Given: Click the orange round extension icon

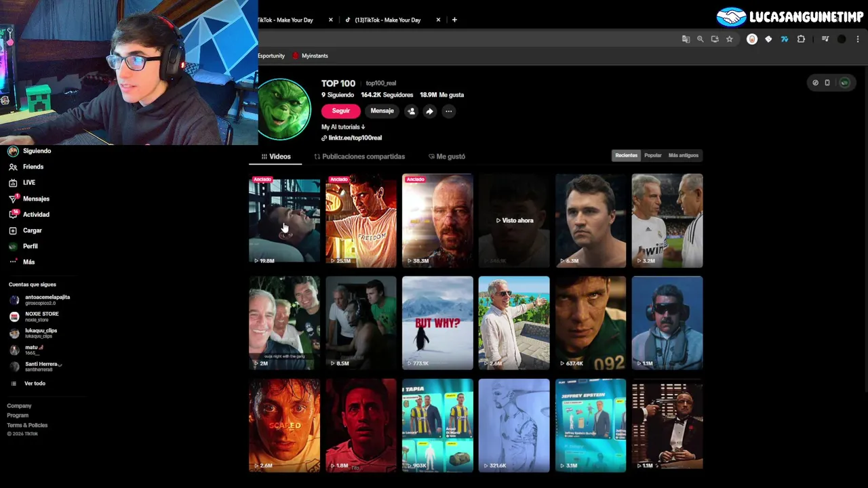Looking at the screenshot, I should point(752,39).
